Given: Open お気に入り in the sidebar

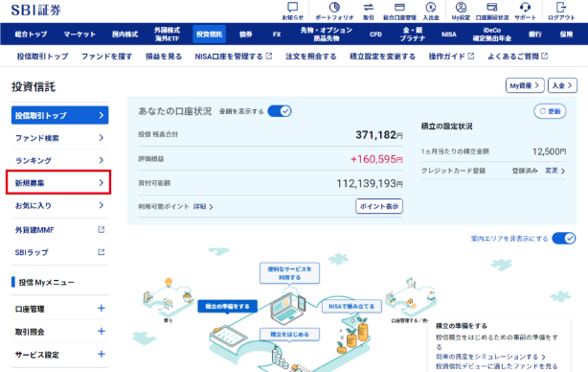Looking at the screenshot, I should 60,205.
